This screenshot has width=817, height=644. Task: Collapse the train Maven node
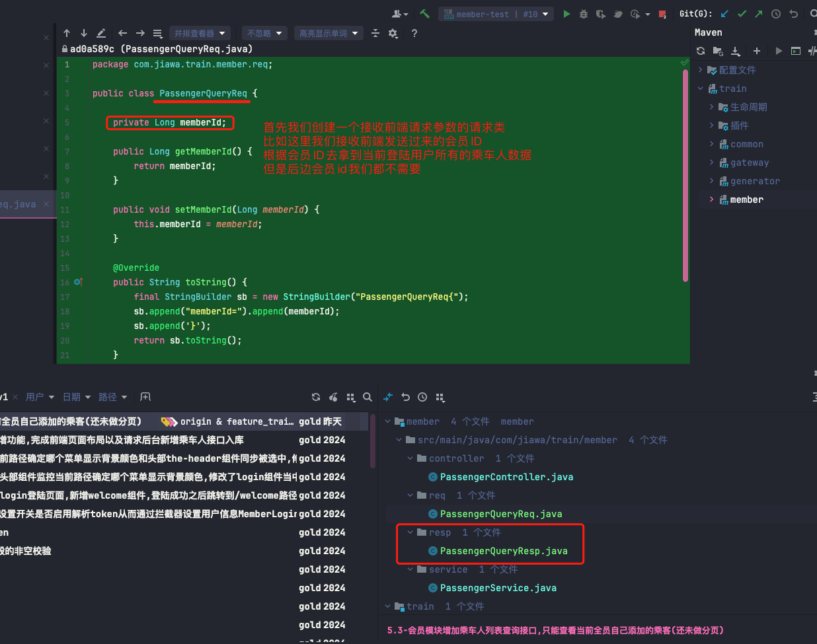[701, 89]
